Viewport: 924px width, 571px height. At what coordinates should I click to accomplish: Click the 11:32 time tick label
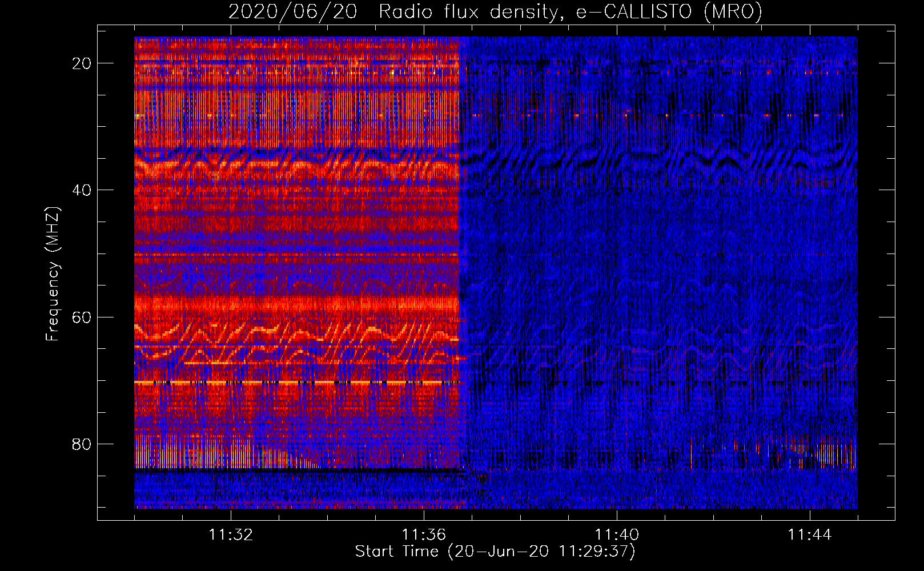(231, 535)
